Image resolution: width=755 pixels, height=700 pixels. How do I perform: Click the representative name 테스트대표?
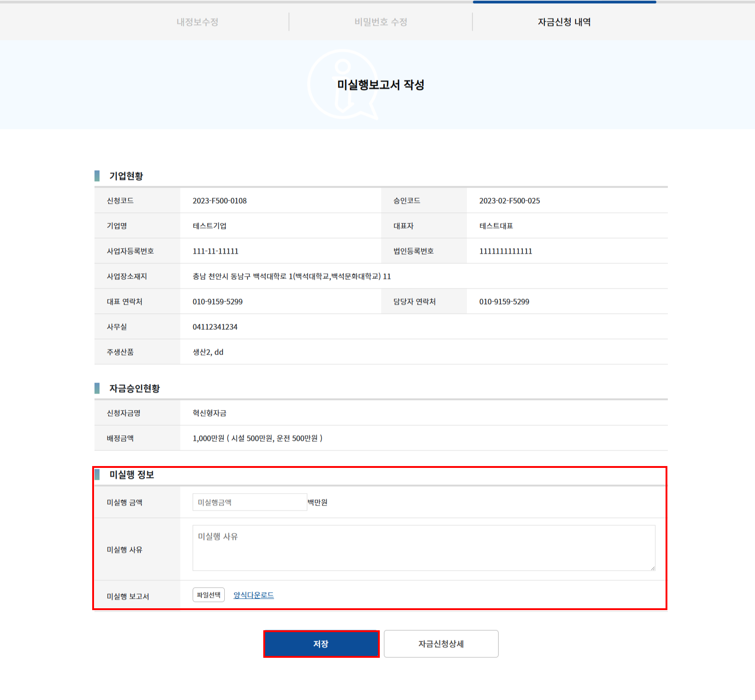pyautogui.click(x=496, y=226)
